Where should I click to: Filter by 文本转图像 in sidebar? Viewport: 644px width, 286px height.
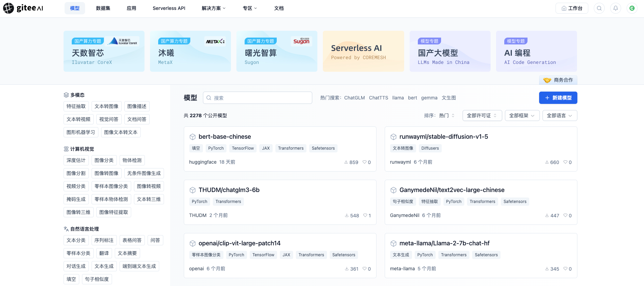[x=107, y=106]
